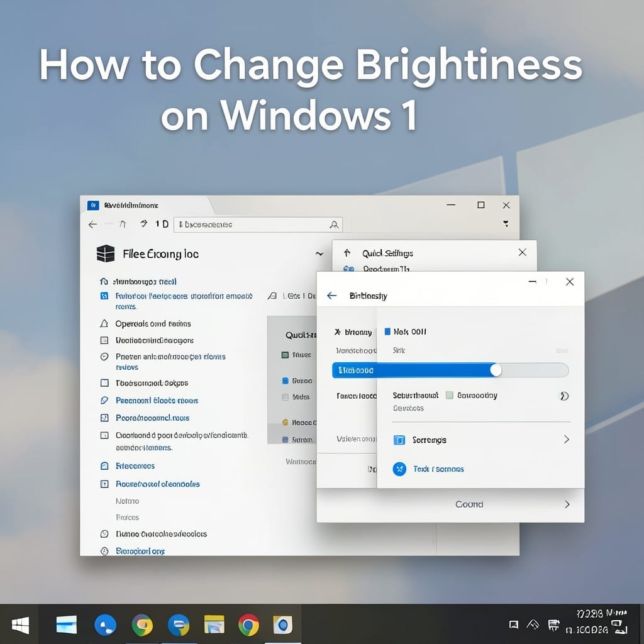Open the blue link beside round icon
Screen dimensions: 644x644
pyautogui.click(x=438, y=469)
